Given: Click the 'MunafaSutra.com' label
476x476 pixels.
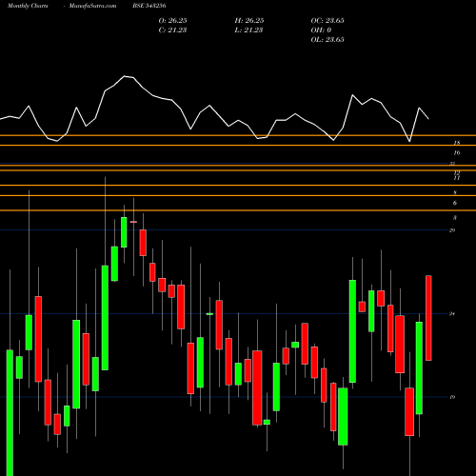Looking at the screenshot, I should (x=92, y=6).
